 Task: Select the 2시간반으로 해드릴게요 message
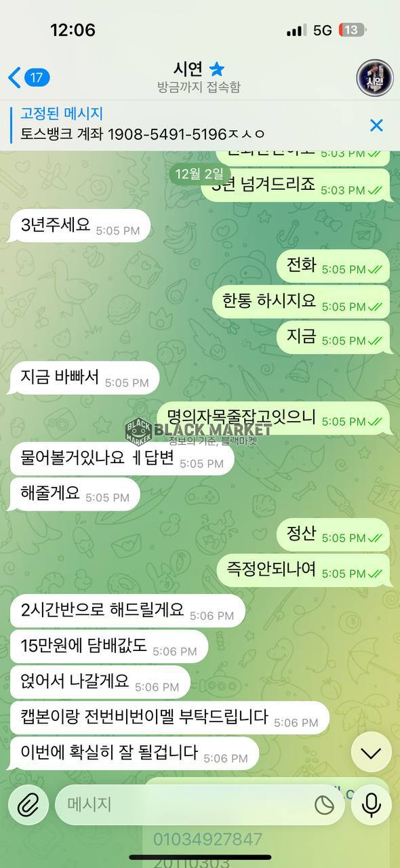click(127, 612)
